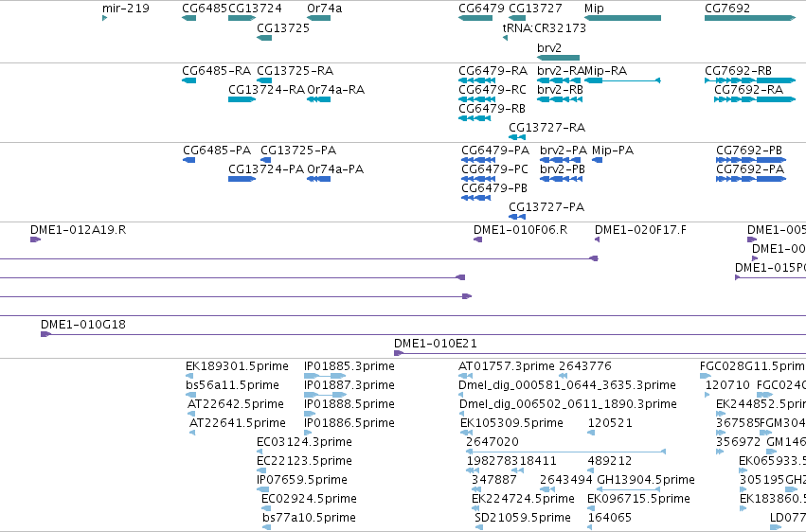Open the AT22641.5prime EST label
806x532 pixels.
click(238, 422)
